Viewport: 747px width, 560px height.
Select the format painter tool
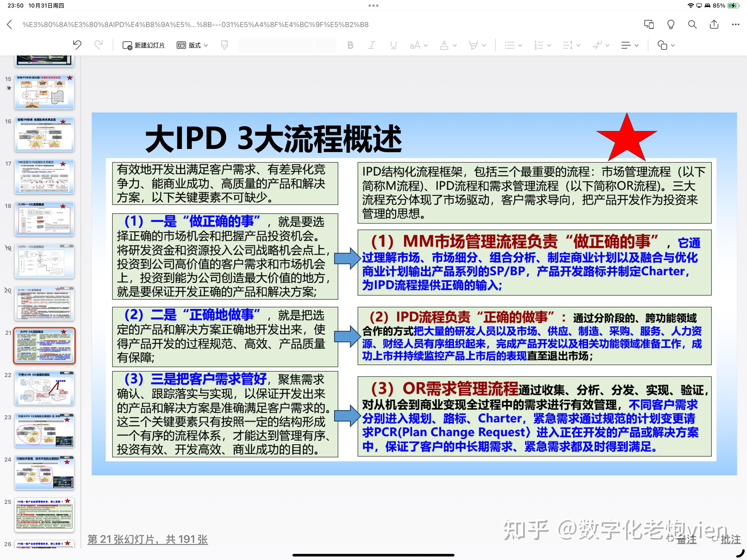pos(225,45)
